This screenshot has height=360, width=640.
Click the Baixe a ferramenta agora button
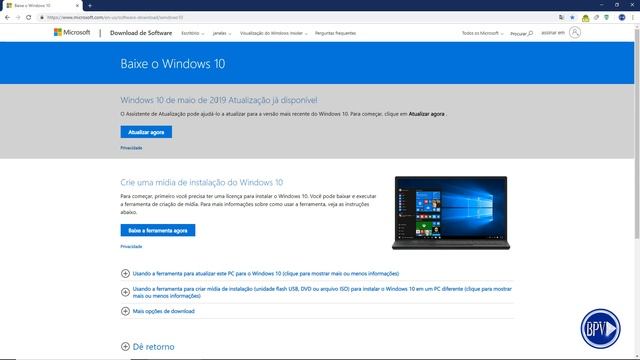tap(158, 230)
